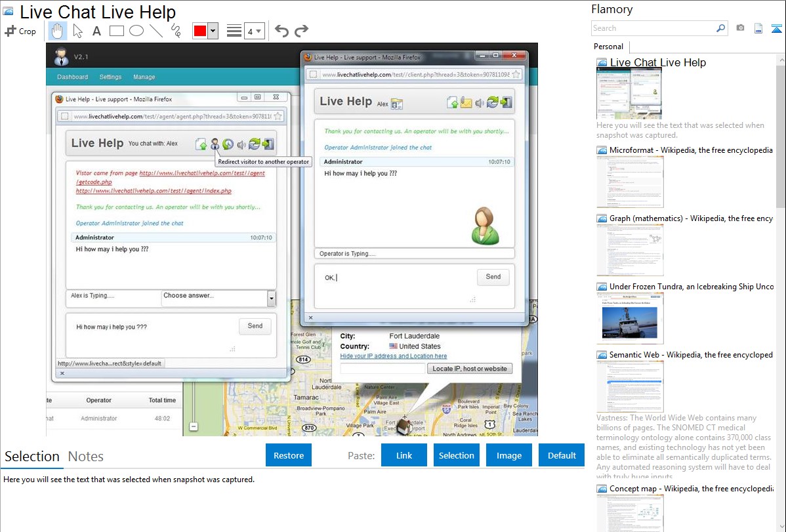
Task: Click the green refresh icon in agent window
Action: click(255, 144)
